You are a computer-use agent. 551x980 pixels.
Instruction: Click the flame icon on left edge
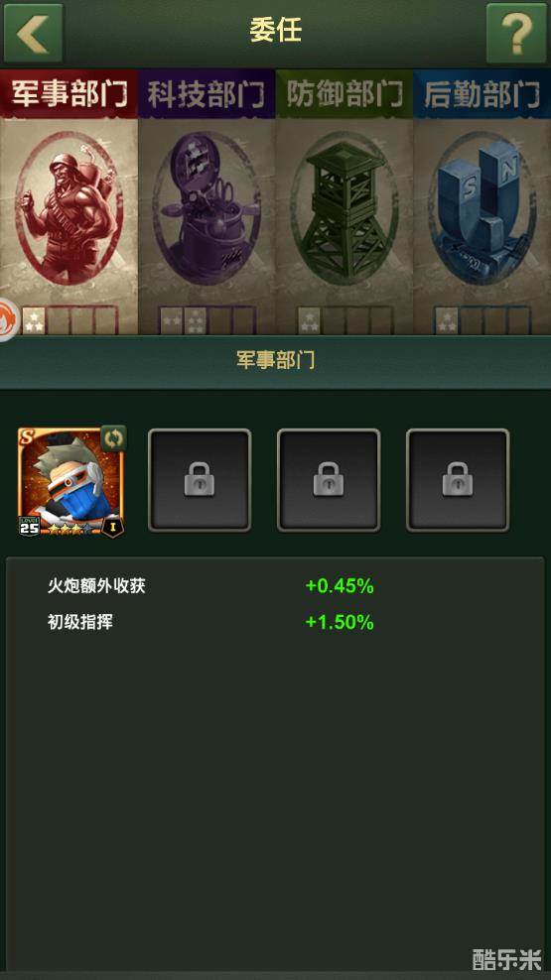8,319
